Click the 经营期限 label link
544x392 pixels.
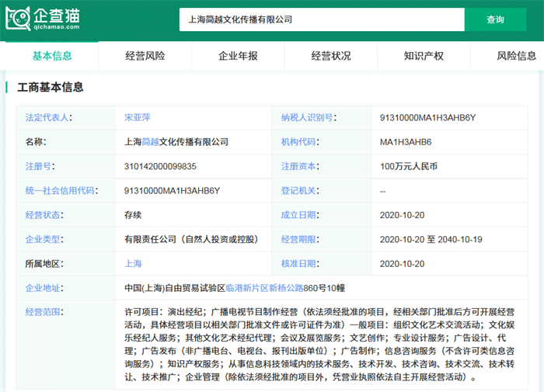[x=298, y=239]
